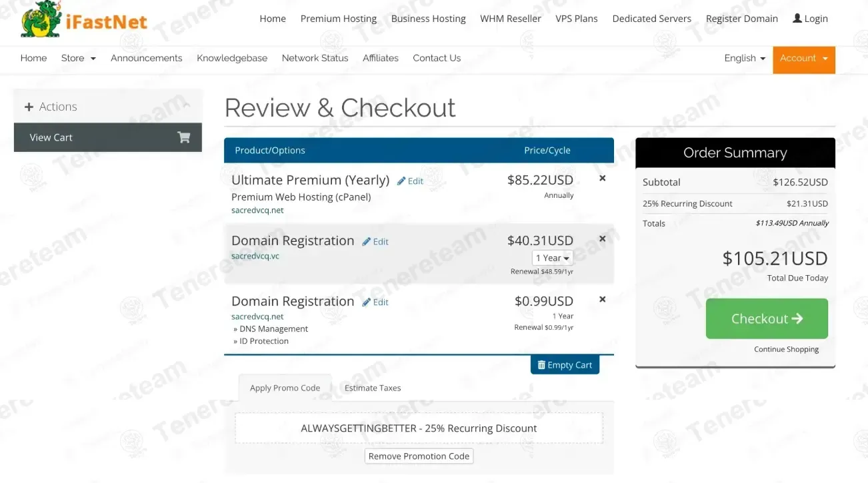The width and height of the screenshot is (868, 483).
Task: Switch to the Estimate Taxes tab
Action: (x=373, y=388)
